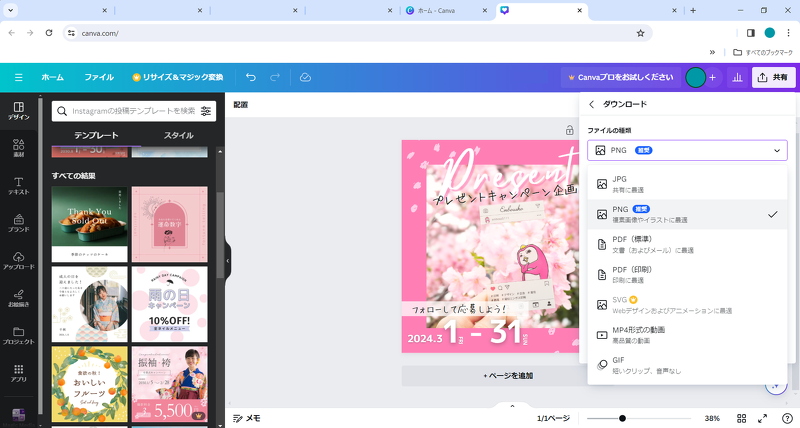
Task: Open the メモ notes panel
Action: 246,418
